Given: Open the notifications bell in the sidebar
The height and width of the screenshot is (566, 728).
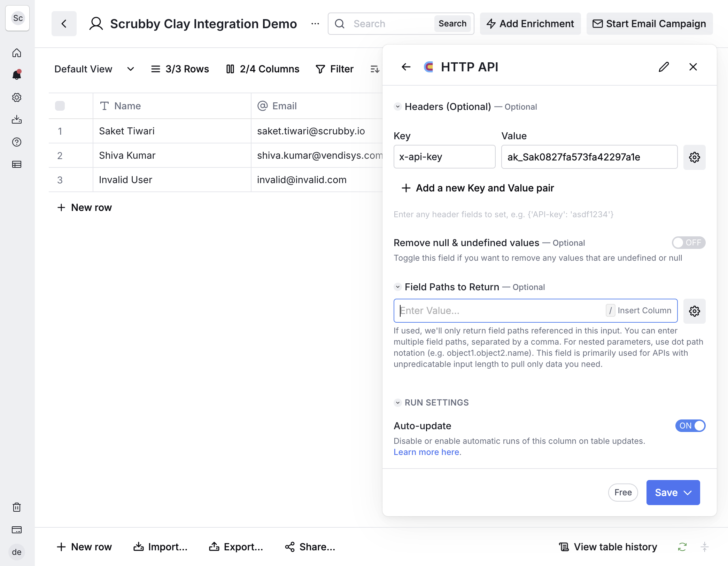Looking at the screenshot, I should coord(17,75).
